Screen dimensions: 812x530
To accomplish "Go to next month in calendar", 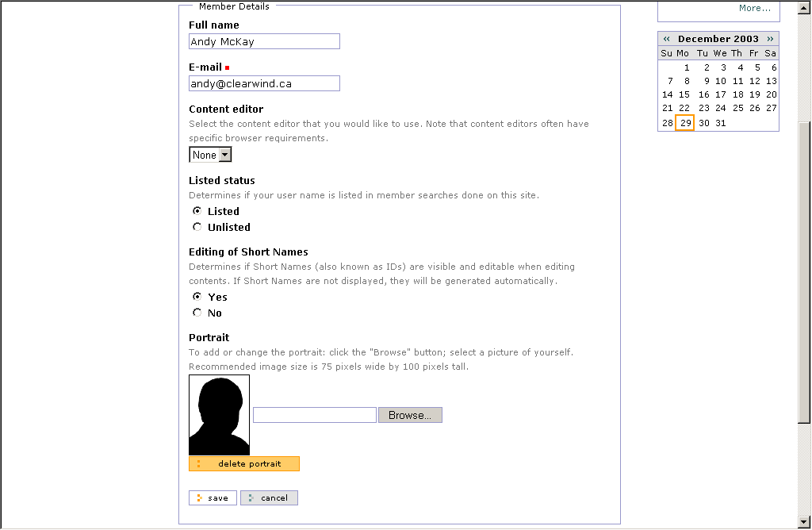I will coord(770,39).
